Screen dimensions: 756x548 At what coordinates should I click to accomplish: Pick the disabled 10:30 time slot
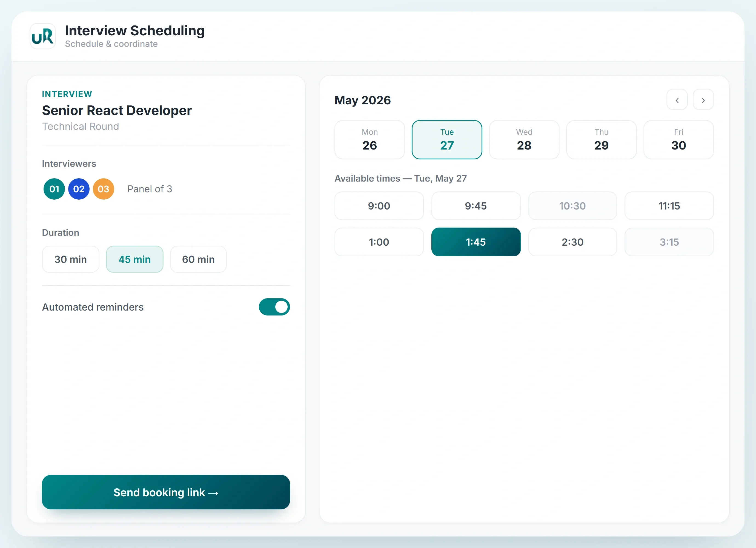point(573,206)
